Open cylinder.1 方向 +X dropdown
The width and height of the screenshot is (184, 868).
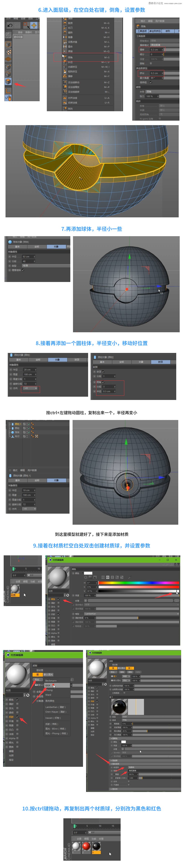pos(29,509)
